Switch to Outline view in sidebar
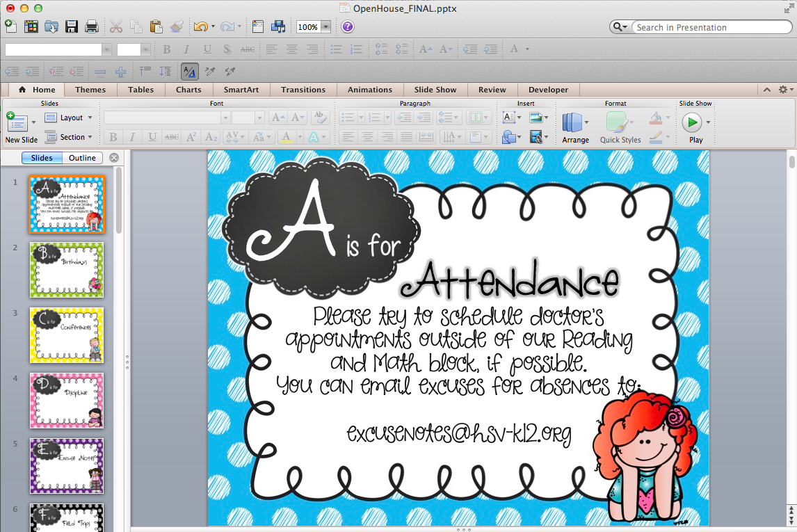797x532 pixels. (x=82, y=158)
